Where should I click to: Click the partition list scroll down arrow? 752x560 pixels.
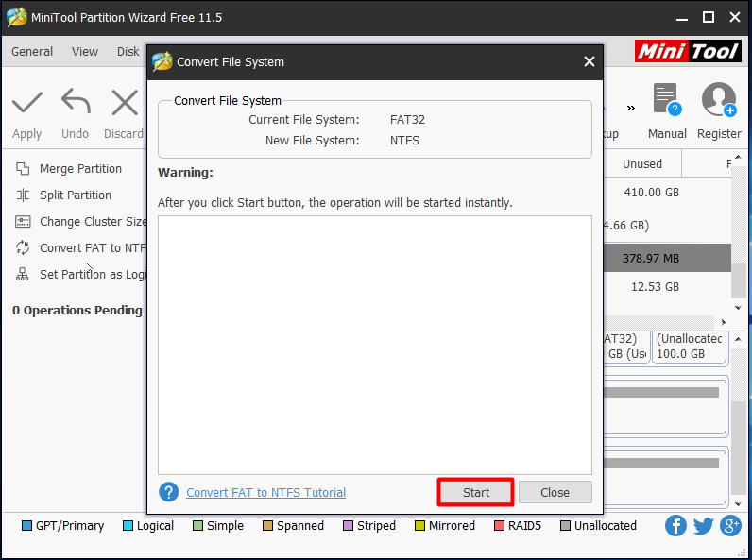[738, 308]
